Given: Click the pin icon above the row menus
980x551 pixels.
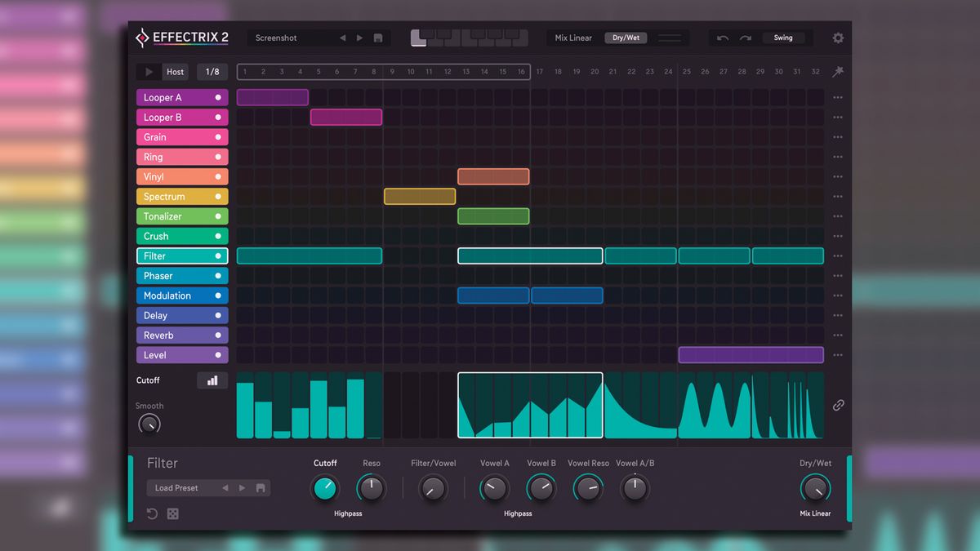Looking at the screenshot, I should click(x=837, y=72).
